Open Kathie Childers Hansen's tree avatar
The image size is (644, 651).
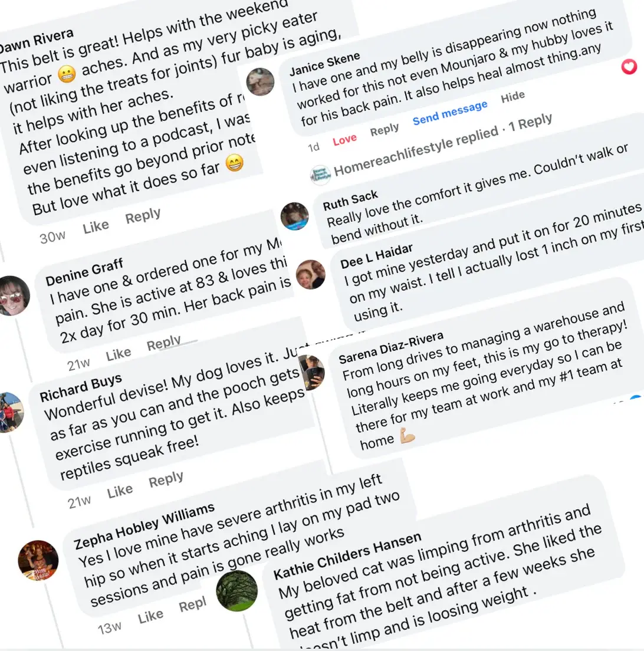coord(237,591)
